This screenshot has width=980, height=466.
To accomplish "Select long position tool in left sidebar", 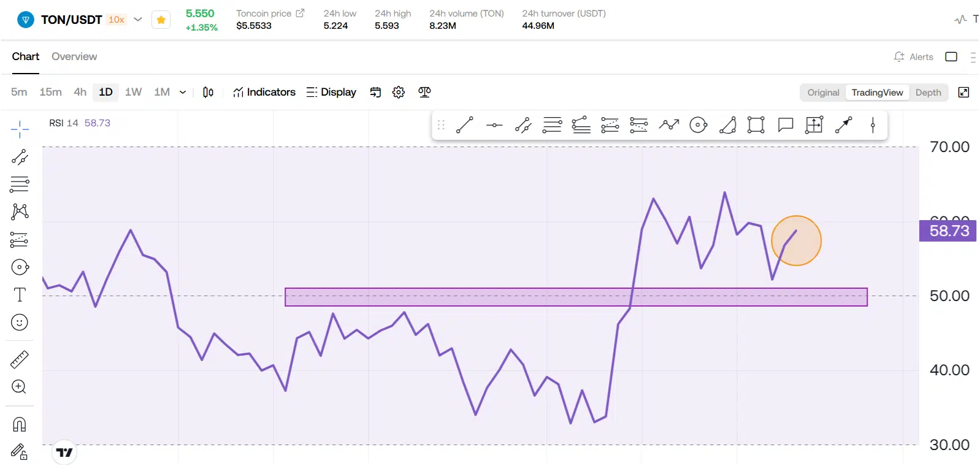I will pyautogui.click(x=20, y=239).
